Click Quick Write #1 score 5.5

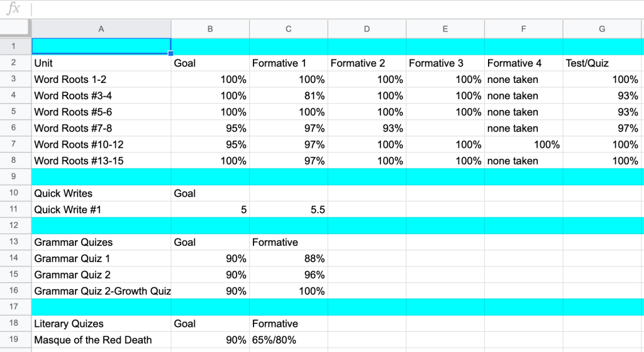[x=288, y=209]
